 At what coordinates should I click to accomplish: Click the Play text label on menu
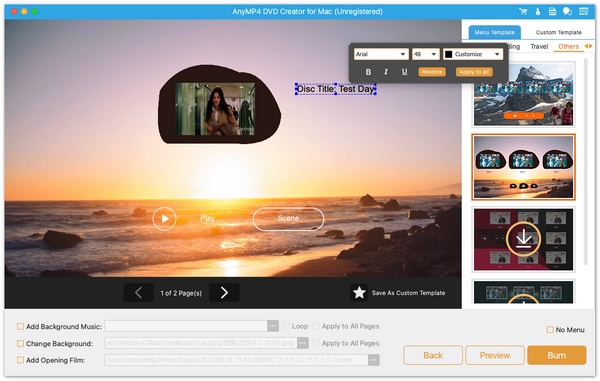207,218
